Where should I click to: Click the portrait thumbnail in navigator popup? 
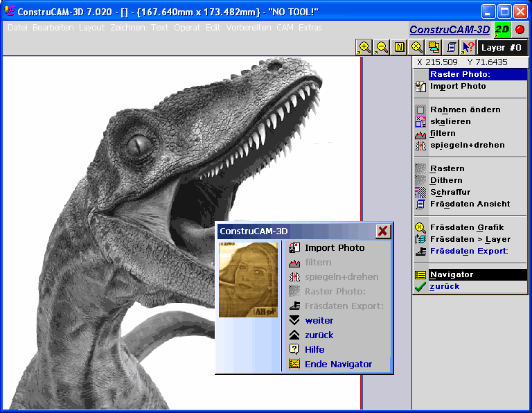pyautogui.click(x=248, y=279)
